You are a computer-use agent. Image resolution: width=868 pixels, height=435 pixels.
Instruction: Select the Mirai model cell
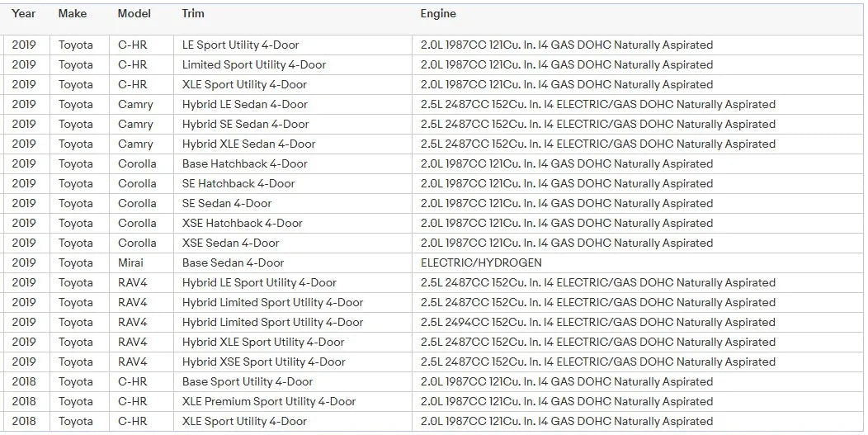point(130,263)
